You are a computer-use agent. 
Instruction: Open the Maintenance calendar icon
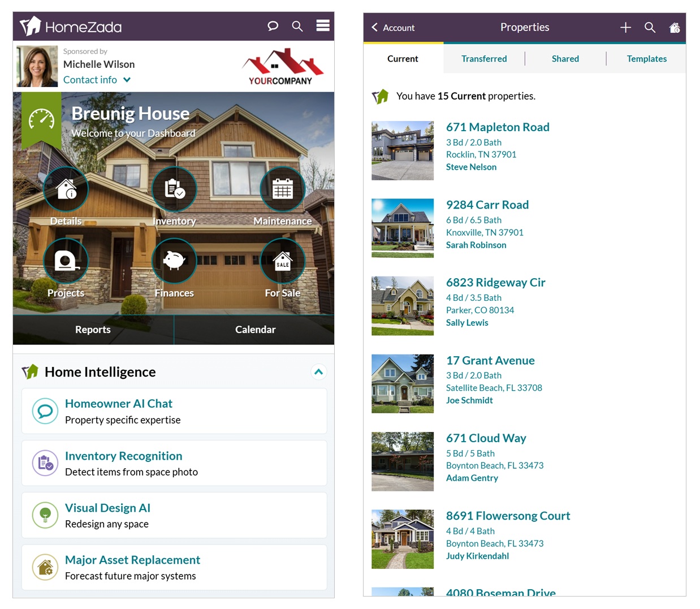coord(283,189)
